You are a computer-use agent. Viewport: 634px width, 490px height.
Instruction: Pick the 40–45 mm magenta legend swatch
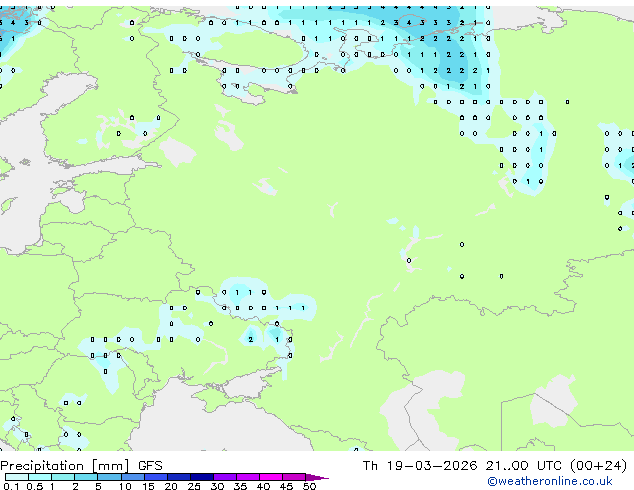point(271,477)
